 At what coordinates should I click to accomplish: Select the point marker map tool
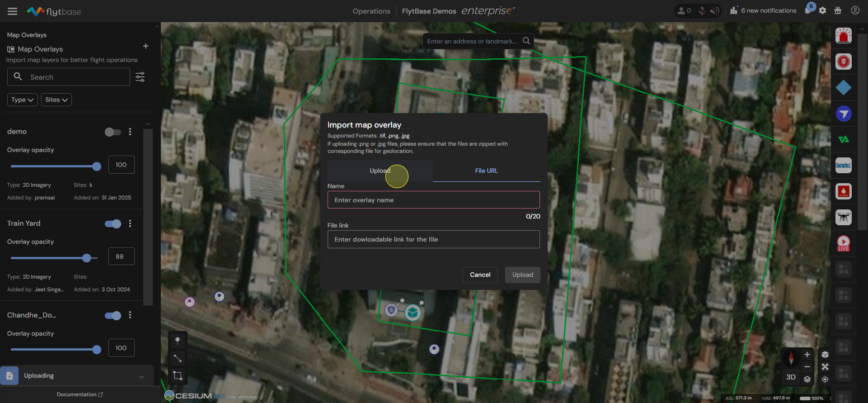coord(178,341)
